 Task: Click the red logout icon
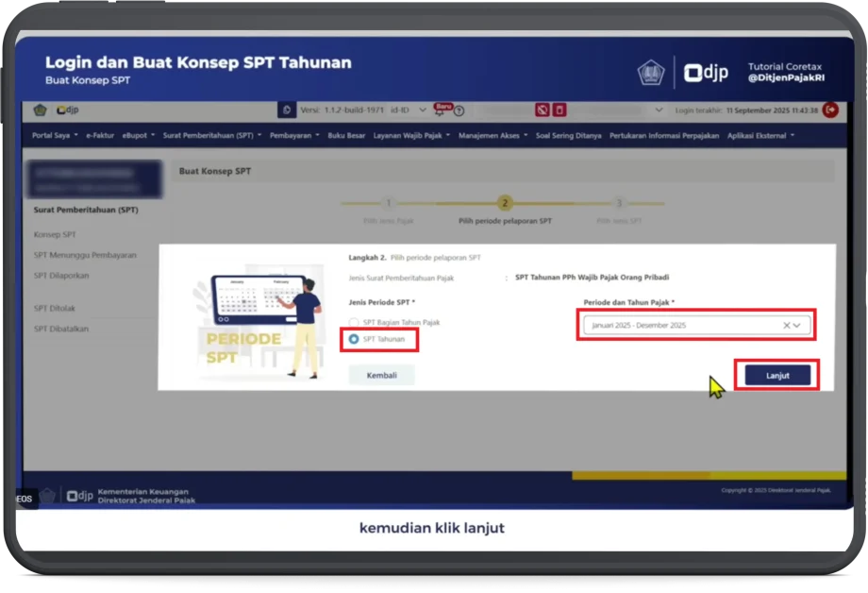(830, 110)
